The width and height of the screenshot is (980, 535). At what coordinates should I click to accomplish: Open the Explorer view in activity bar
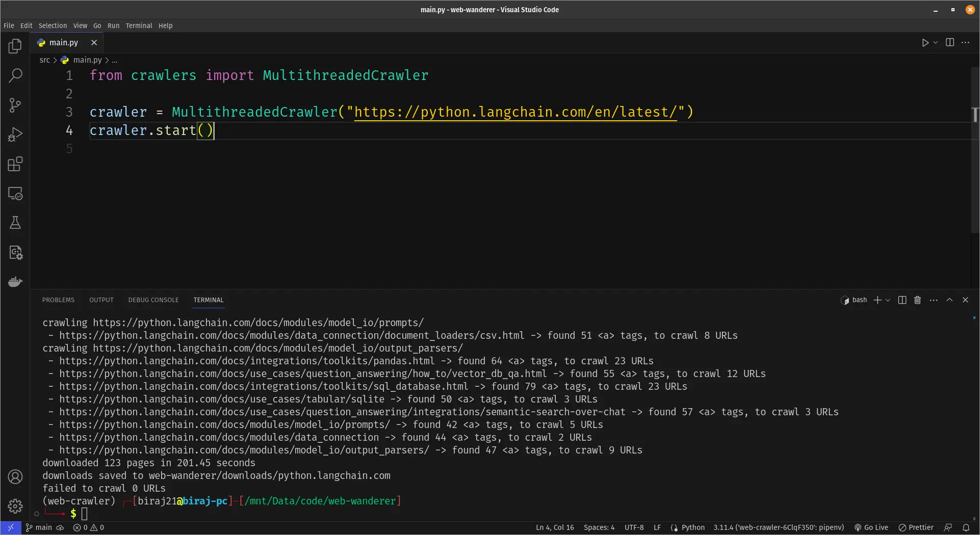tap(15, 46)
